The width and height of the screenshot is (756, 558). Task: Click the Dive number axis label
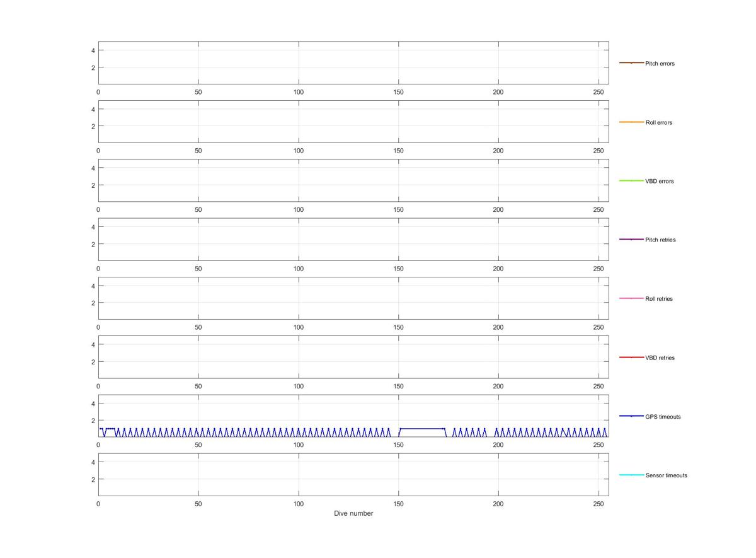353,513
